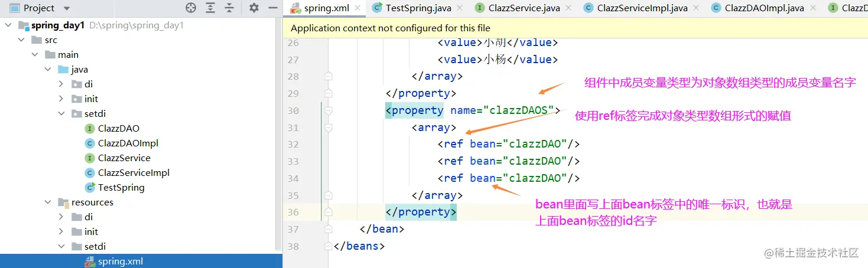
Task: Click the TestSpring runnable class icon in tree
Action: [90, 188]
